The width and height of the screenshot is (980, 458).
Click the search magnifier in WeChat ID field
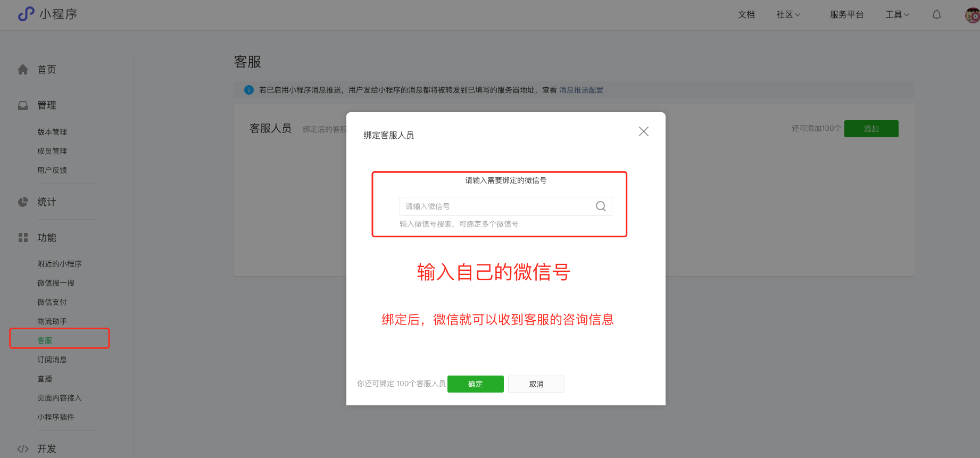point(601,206)
